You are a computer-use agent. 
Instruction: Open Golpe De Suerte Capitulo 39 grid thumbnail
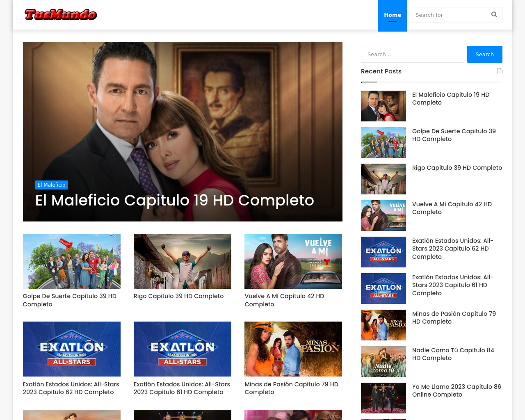coord(72,261)
